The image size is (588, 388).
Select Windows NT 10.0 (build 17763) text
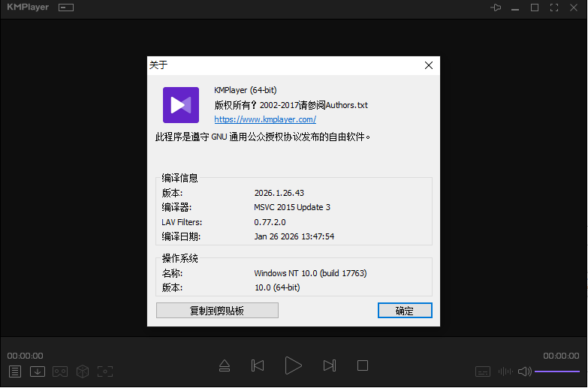tap(310, 273)
